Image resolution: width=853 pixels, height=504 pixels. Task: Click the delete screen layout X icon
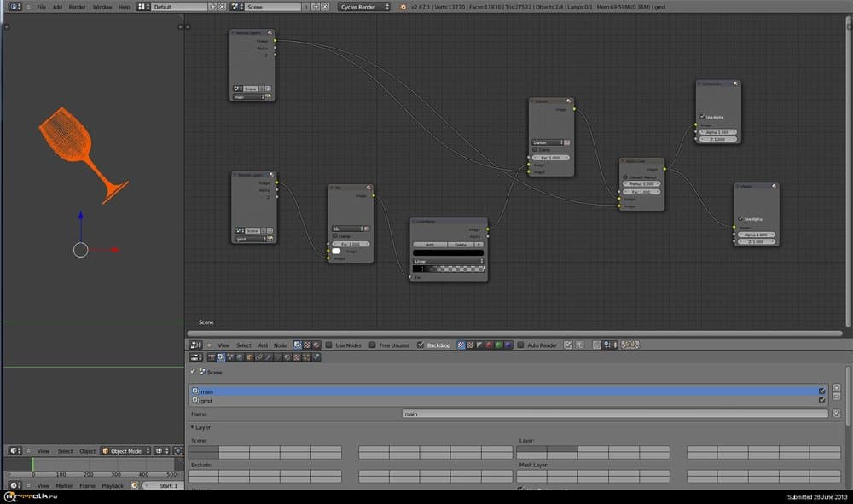(223, 7)
